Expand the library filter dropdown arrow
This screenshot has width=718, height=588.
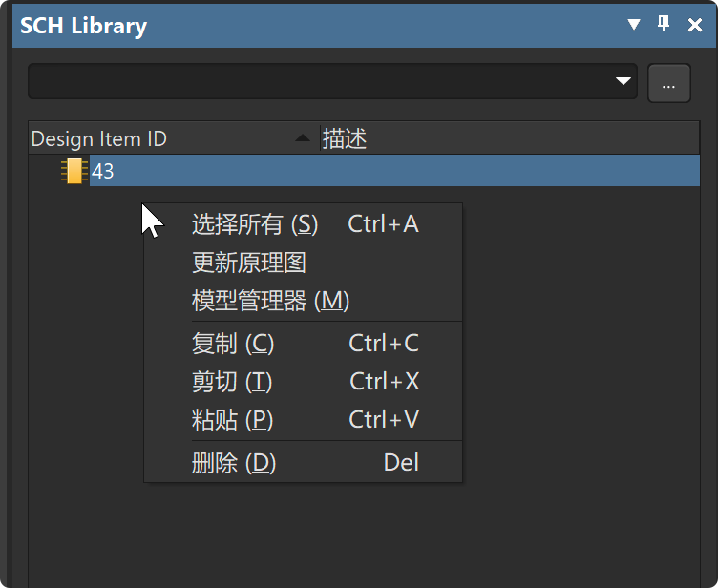(624, 82)
